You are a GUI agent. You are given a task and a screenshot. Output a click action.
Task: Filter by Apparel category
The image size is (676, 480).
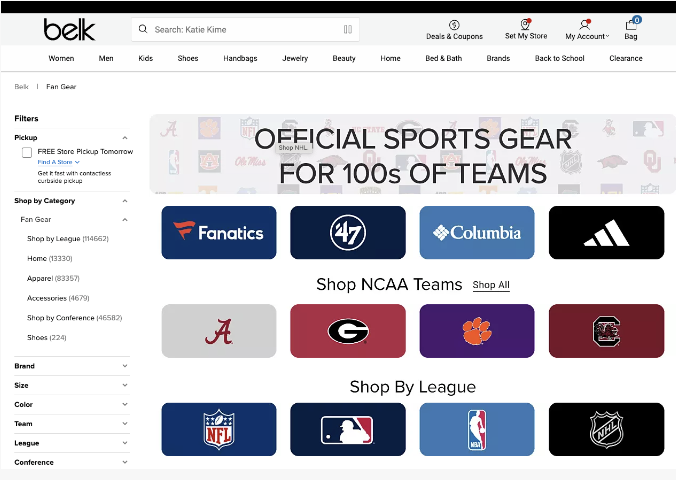pyautogui.click(x=53, y=278)
